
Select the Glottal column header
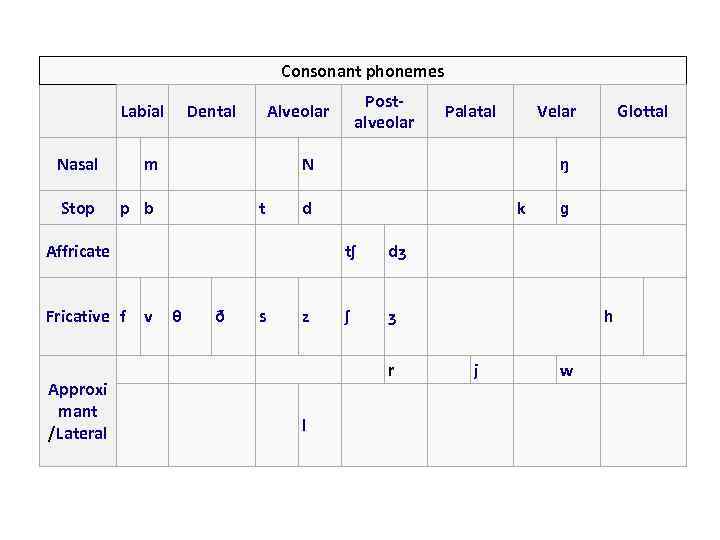click(642, 111)
